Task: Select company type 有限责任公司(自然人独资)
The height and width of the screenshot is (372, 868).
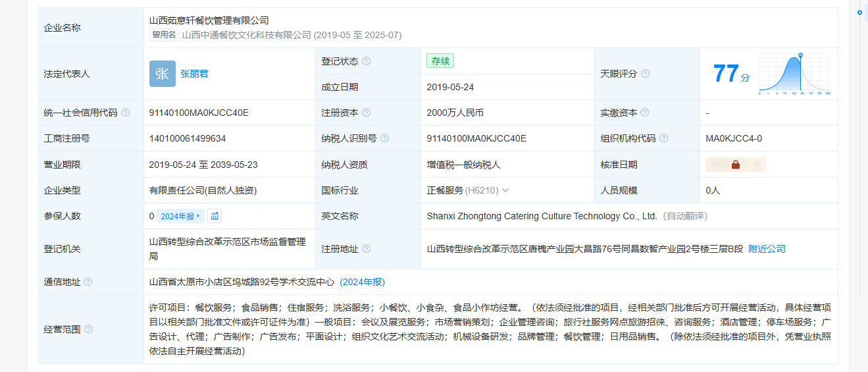Action: coord(203,190)
